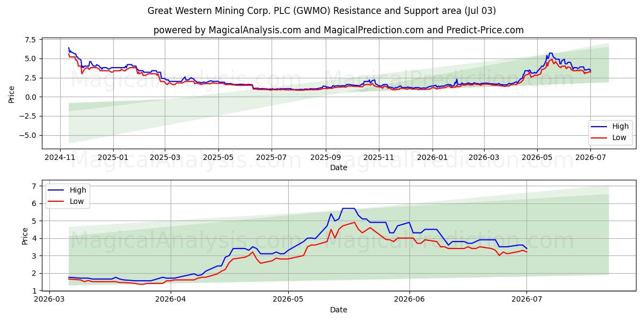This screenshot has width=644, height=322.
Task: Click the '2025-09' tick label on top chart
Action: click(326, 157)
